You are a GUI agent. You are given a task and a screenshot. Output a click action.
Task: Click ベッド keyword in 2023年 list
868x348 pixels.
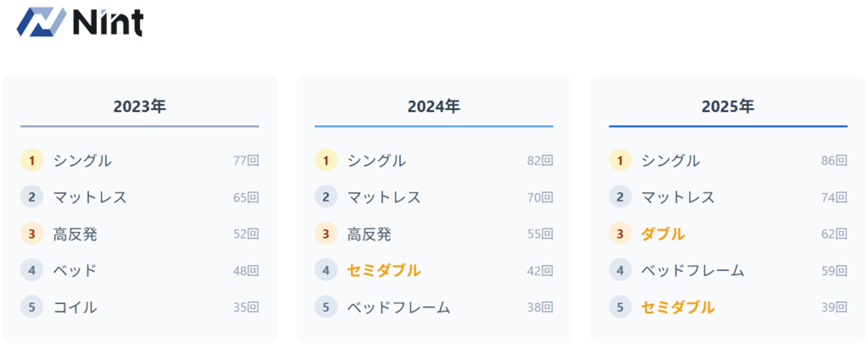tap(75, 271)
